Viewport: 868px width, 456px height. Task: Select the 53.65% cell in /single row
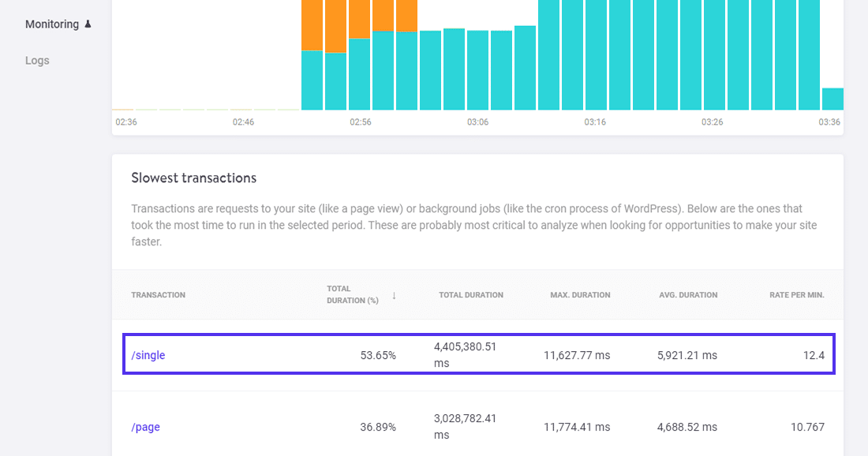[378, 355]
